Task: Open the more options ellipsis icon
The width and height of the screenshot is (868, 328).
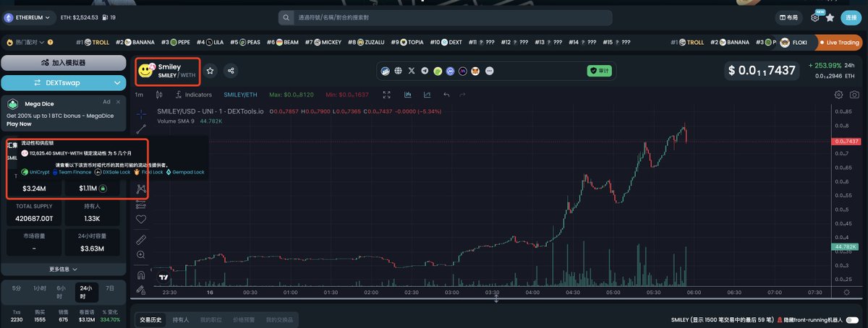Action: [489, 71]
